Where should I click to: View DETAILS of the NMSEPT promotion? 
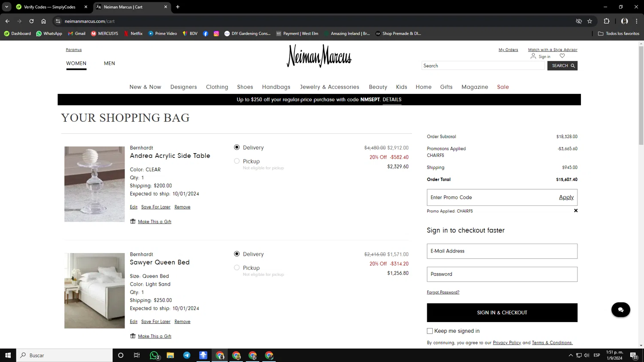coord(392,100)
